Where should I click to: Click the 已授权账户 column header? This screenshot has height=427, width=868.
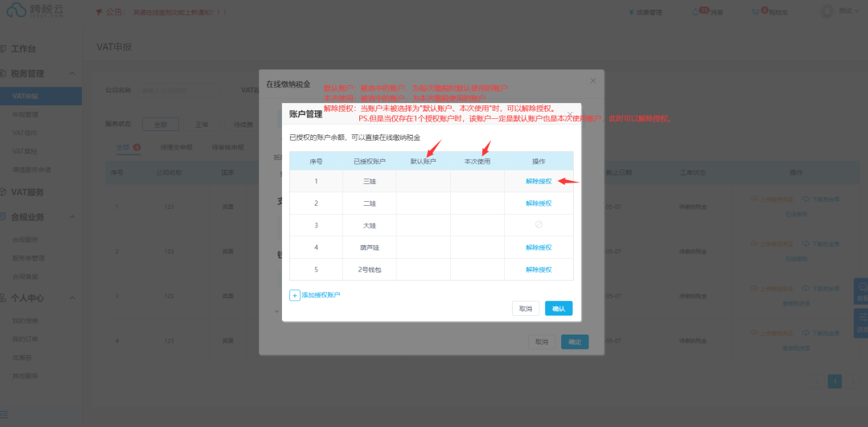click(x=370, y=161)
